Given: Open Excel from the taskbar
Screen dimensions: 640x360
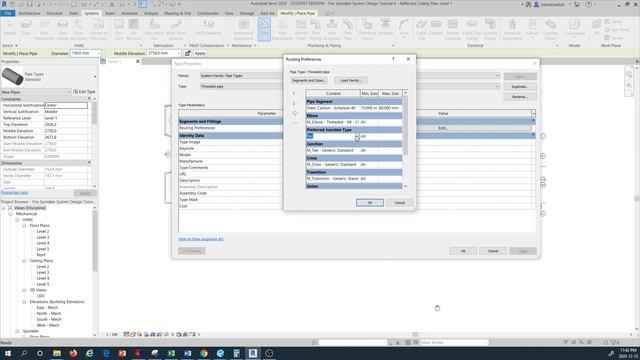Looking at the screenshot, I should tap(171, 353).
